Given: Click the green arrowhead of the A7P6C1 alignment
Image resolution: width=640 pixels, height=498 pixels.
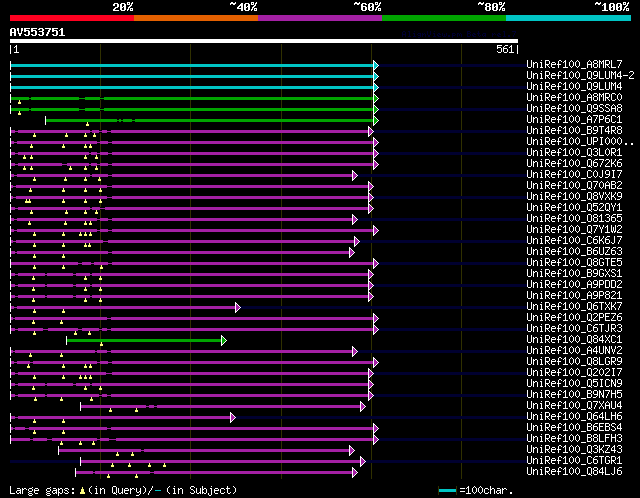Looking at the screenshot, I should pyautogui.click(x=376, y=120).
